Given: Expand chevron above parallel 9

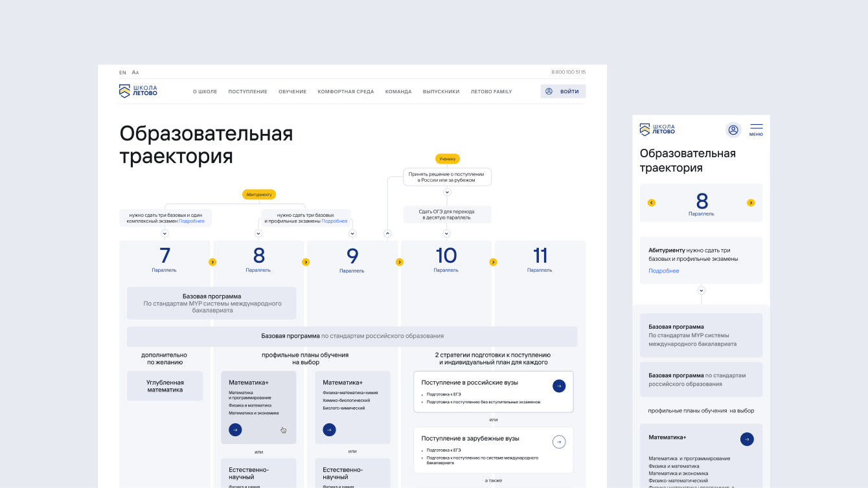Looking at the screenshot, I should [352, 234].
